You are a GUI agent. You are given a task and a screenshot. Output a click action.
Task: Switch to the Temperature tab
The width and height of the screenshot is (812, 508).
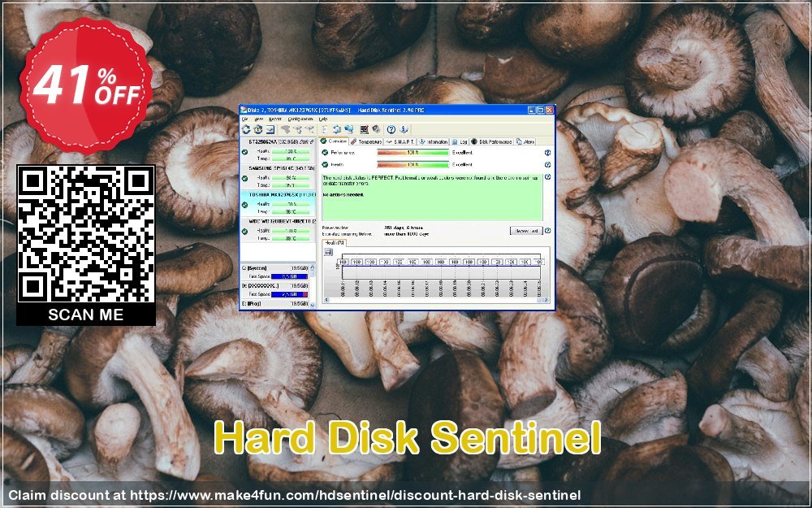[x=367, y=141]
